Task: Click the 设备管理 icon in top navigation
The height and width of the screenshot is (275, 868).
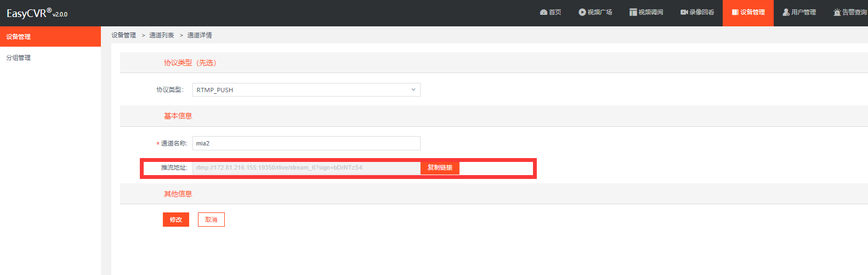Action: [x=735, y=12]
